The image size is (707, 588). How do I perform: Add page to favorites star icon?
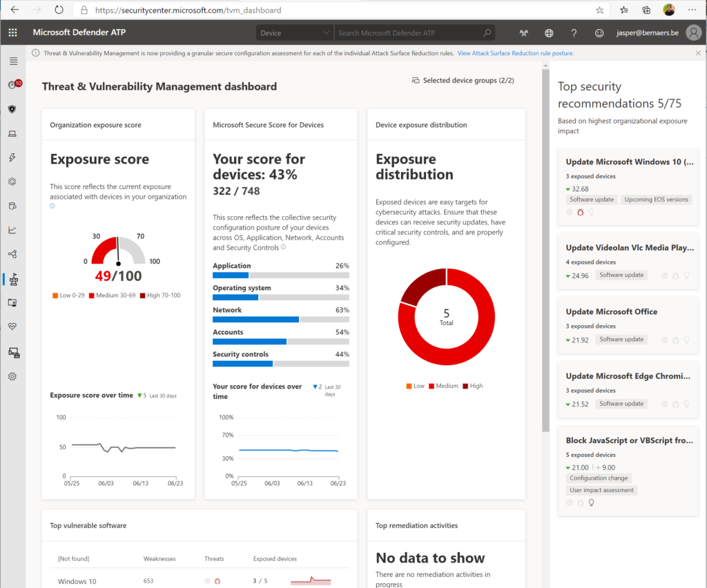click(x=600, y=10)
